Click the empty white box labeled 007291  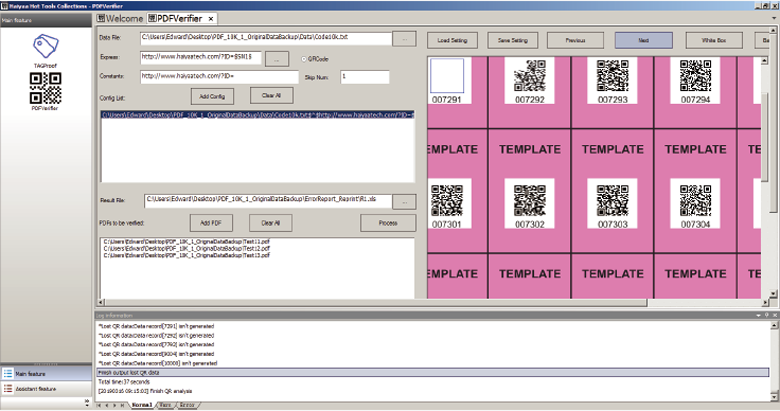447,75
